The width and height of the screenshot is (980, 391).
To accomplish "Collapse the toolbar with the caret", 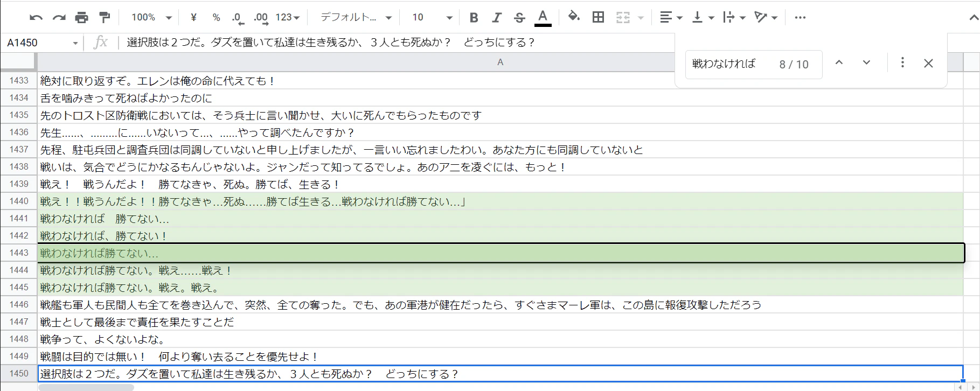I will click(x=974, y=18).
